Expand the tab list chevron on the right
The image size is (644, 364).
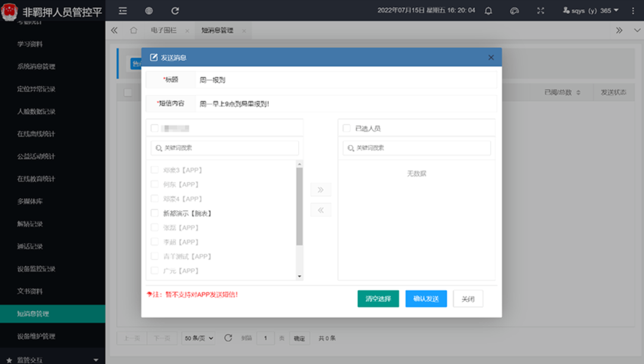tap(620, 30)
